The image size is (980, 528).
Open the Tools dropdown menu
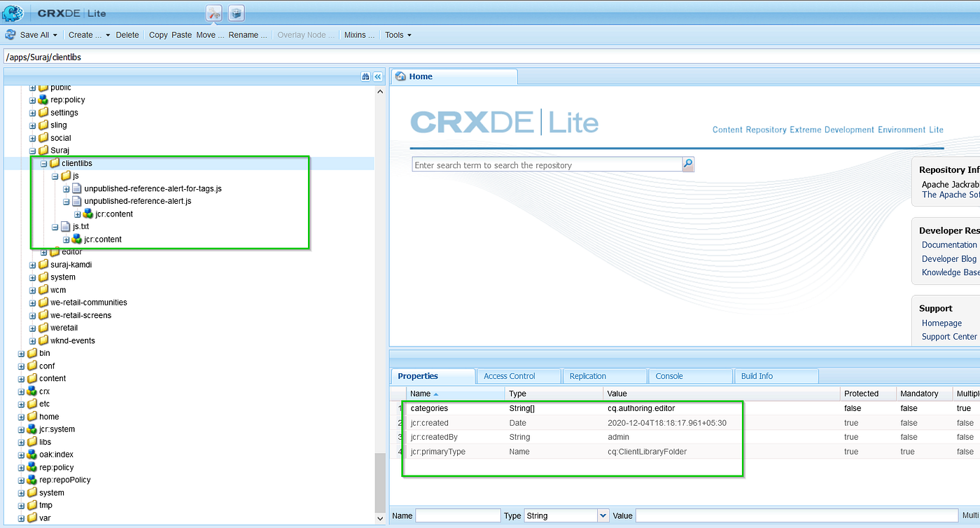tap(398, 35)
